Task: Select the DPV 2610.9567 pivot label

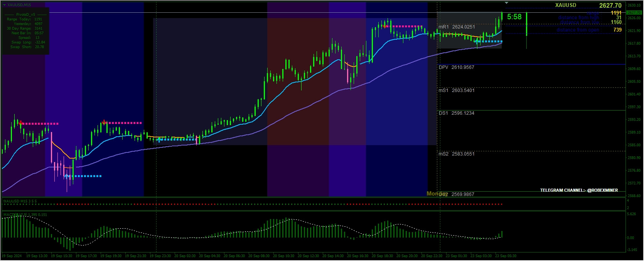Action: point(457,67)
